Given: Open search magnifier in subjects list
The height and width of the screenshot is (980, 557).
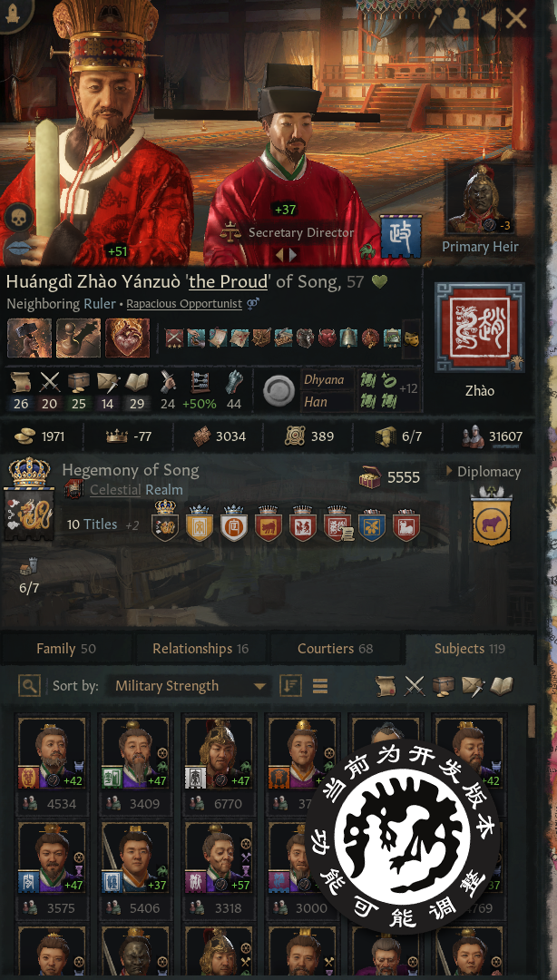Looking at the screenshot, I should (x=29, y=686).
